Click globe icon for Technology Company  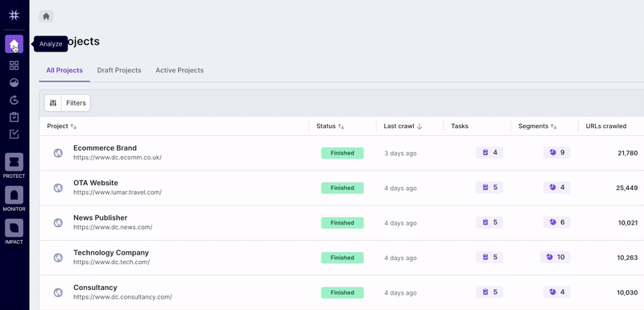[58, 258]
